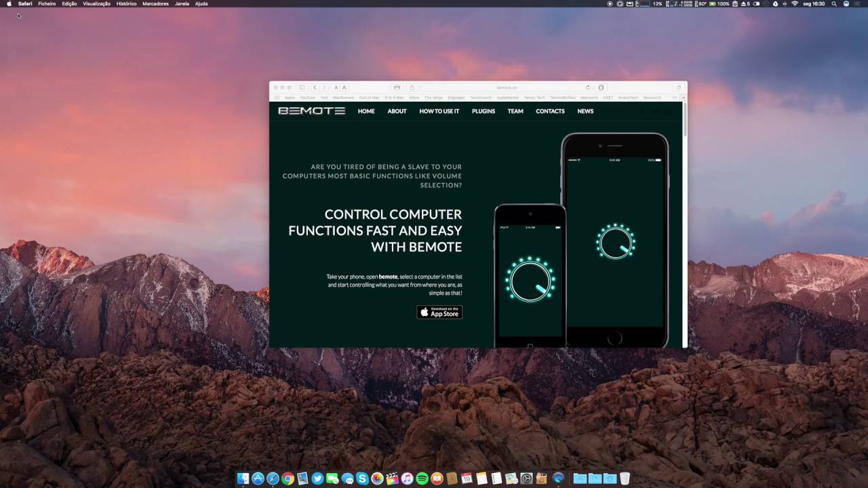The height and width of the screenshot is (488, 868).
Task: Open iTunes from the Dock
Action: tap(407, 479)
